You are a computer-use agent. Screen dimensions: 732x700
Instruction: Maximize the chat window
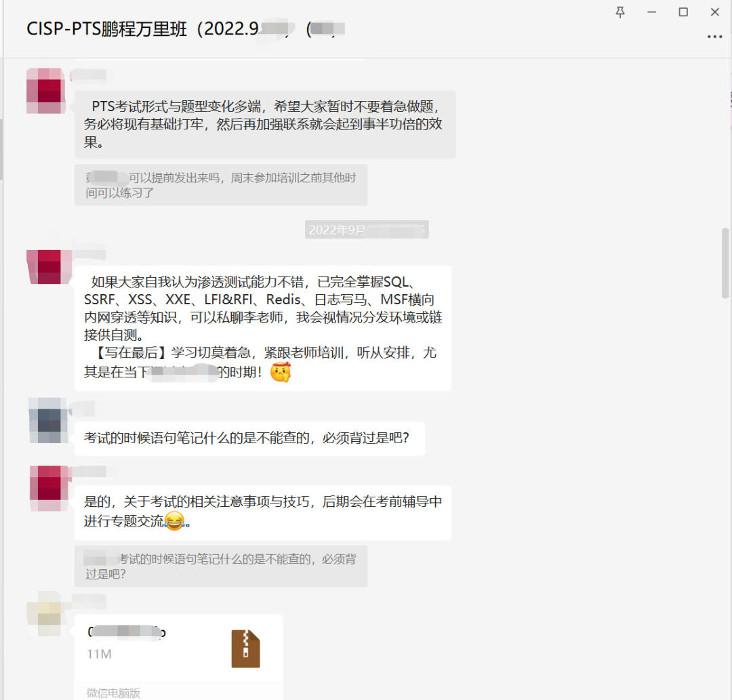coord(683,12)
